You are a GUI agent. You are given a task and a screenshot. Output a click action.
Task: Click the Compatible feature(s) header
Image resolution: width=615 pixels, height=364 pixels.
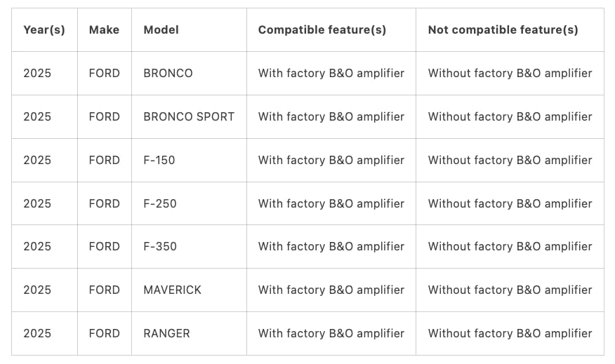click(x=322, y=29)
